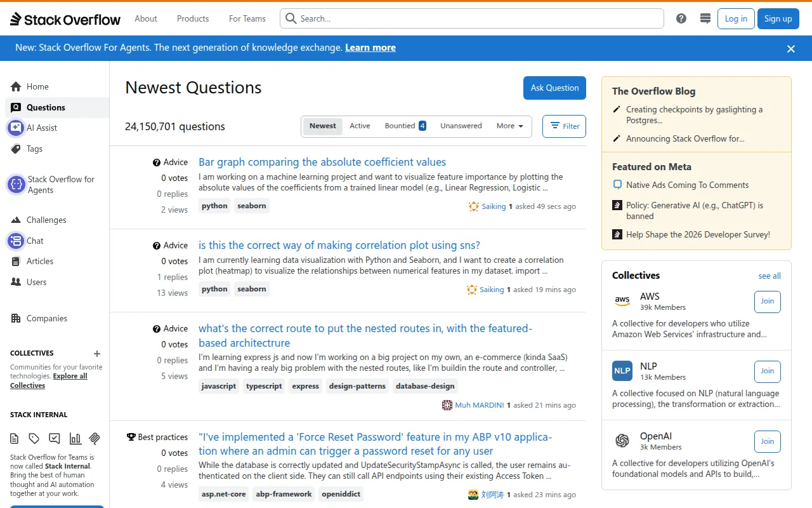Click the design-patterns tag
The image size is (812, 508).
357,386
